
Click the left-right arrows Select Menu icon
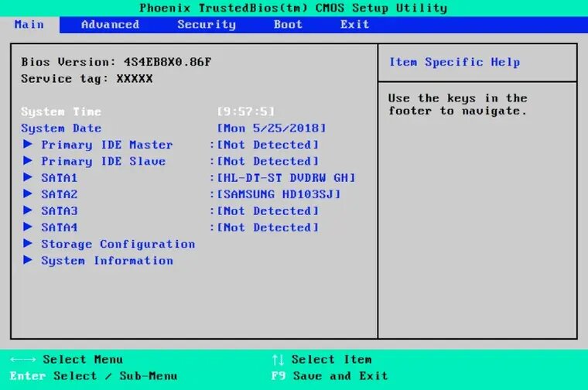tap(23, 360)
